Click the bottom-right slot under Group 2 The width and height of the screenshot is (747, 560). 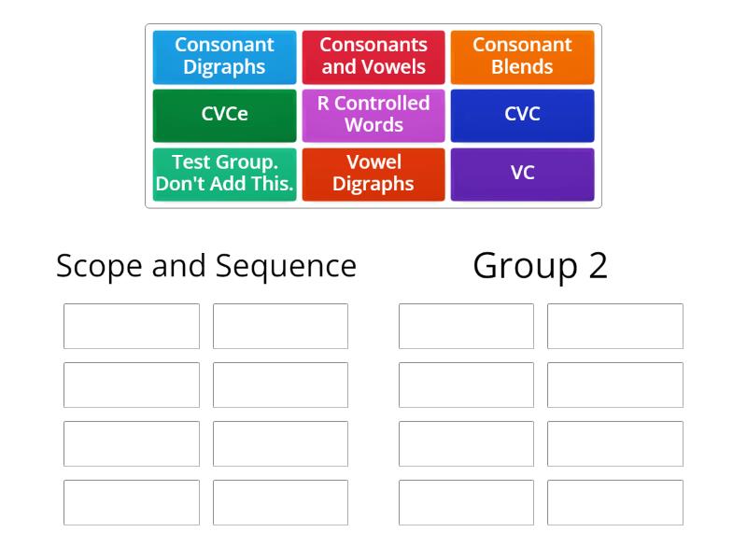point(615,502)
